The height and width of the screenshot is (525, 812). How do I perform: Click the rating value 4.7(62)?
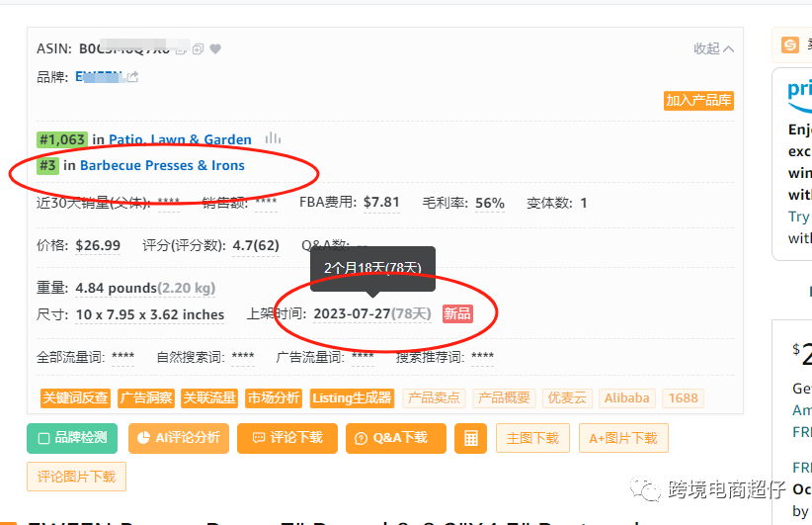click(256, 245)
